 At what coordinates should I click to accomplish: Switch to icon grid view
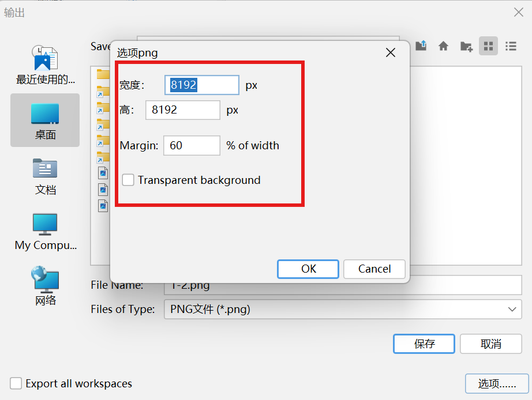(x=488, y=46)
